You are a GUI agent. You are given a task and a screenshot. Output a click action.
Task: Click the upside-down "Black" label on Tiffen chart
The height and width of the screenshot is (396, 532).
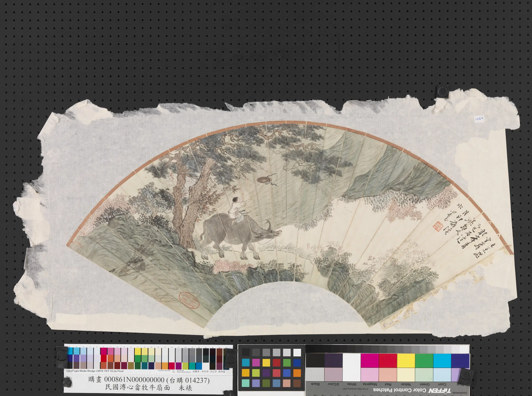[315, 384]
